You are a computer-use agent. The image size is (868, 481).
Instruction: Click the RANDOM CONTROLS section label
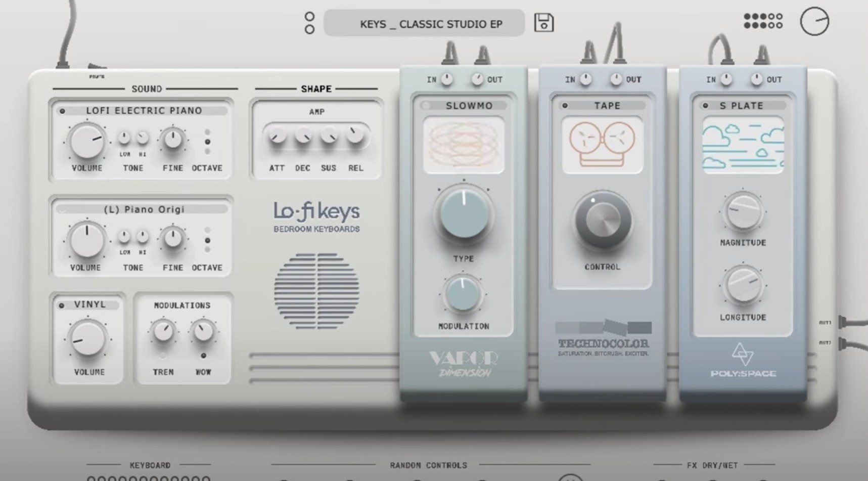click(x=428, y=465)
